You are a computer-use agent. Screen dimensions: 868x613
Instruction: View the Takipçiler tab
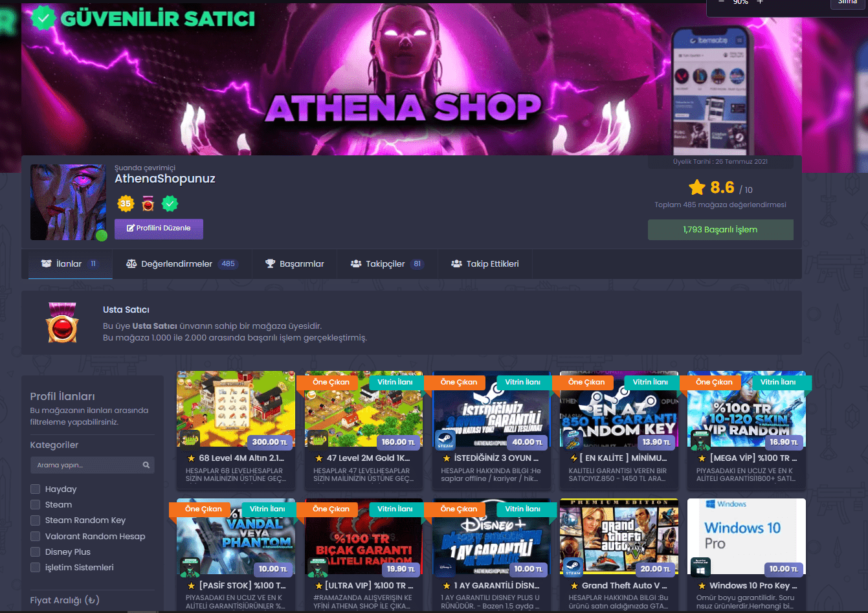pyautogui.click(x=387, y=264)
